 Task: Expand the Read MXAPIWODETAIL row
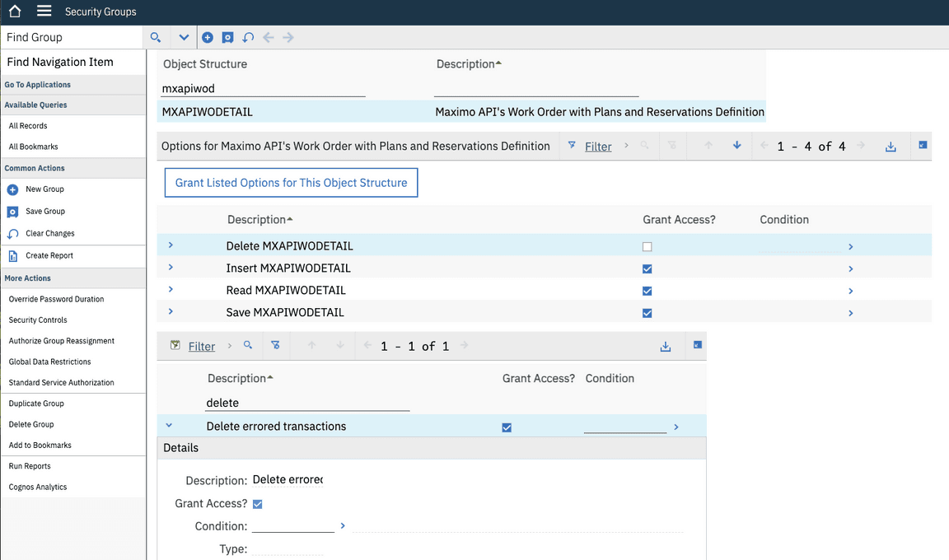(171, 290)
